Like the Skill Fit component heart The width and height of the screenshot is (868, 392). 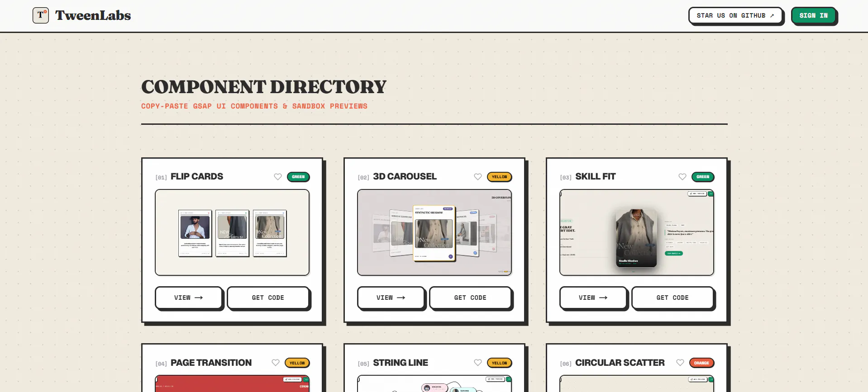pos(682,177)
